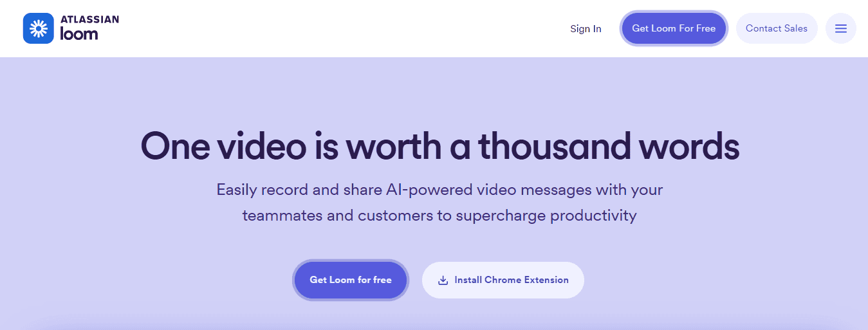Click the download arrow icon beside Install Chrome Extension
The height and width of the screenshot is (330, 868).
(443, 280)
